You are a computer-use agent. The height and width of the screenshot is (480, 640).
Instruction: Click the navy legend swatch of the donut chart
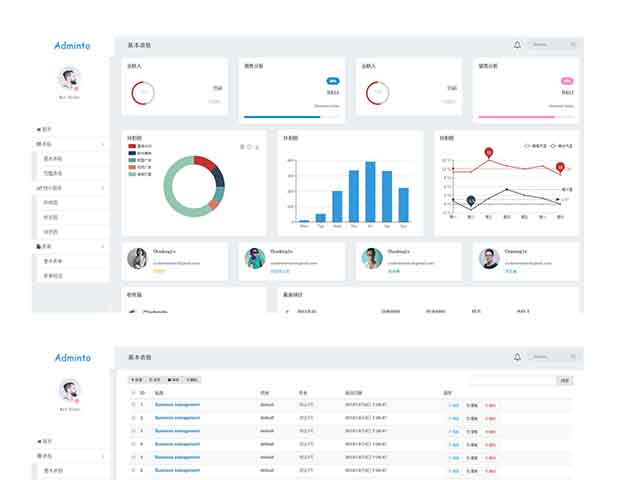[132, 153]
